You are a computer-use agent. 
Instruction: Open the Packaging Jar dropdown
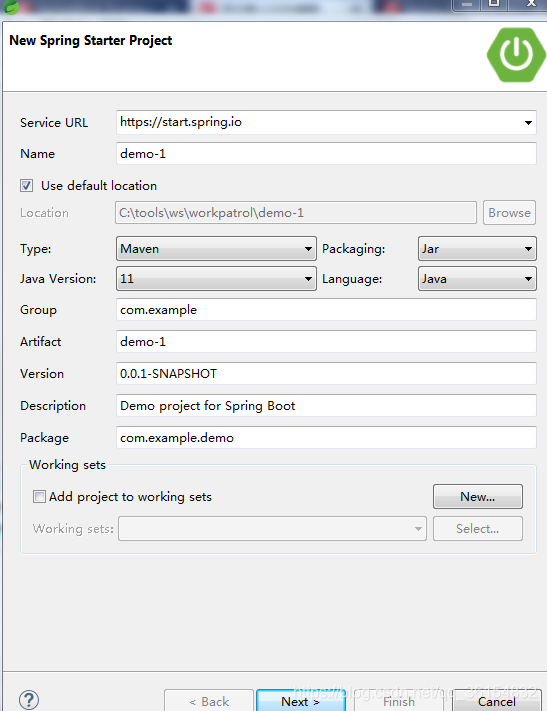click(x=477, y=248)
